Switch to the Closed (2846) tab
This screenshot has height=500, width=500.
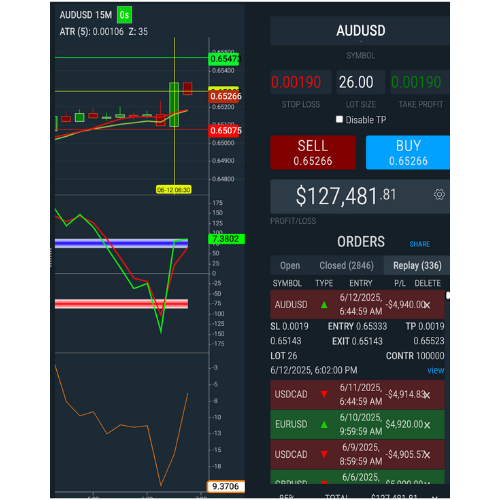[347, 266]
